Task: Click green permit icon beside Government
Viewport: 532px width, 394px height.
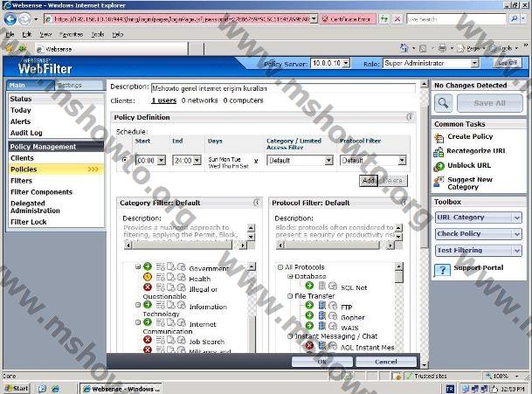Action: coord(148,266)
